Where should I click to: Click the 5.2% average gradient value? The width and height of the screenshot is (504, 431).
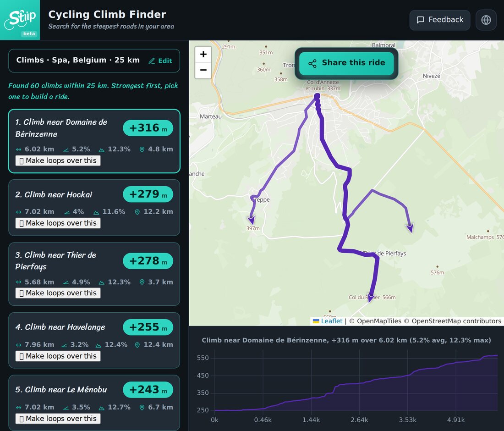point(81,149)
